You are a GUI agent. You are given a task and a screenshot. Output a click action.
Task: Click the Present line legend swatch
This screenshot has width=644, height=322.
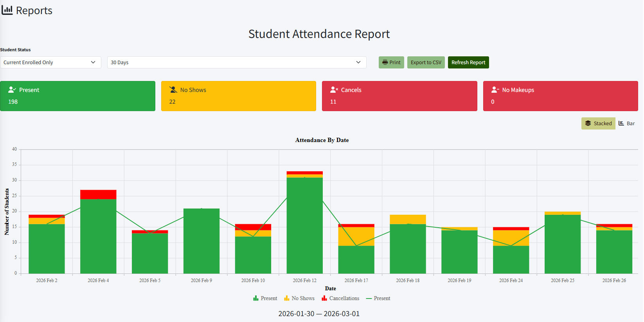coord(369,299)
